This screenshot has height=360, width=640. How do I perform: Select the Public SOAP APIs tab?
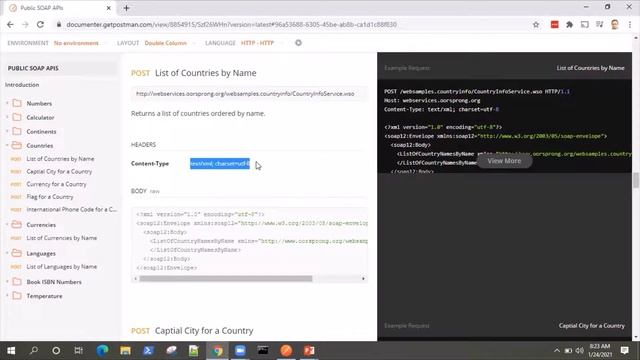pyautogui.click(x=60, y=8)
